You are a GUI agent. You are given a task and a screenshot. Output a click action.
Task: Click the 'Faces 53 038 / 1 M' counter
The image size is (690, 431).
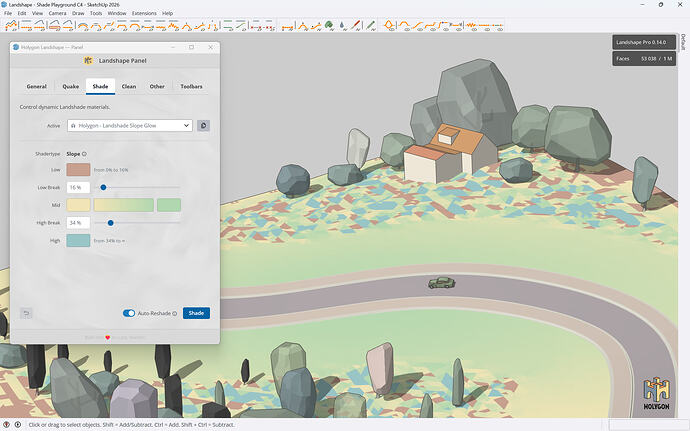[644, 59]
